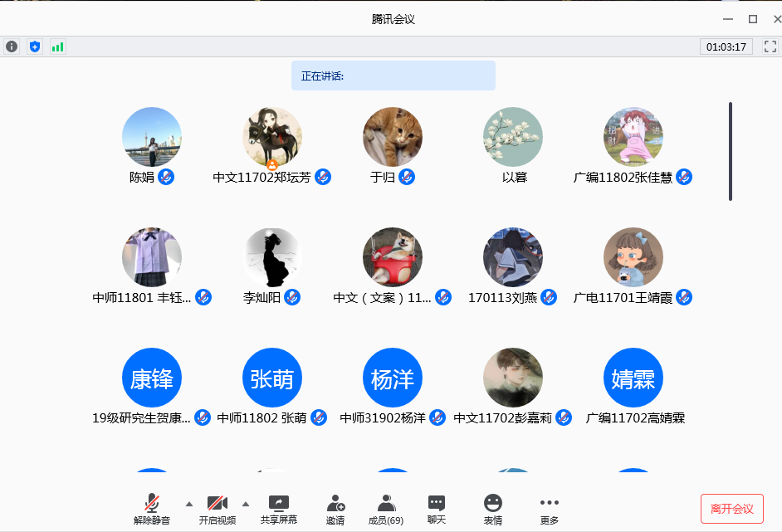Viewport: 782px width, 532px height.
Task: Open the 邀请 invite icon
Action: click(335, 509)
